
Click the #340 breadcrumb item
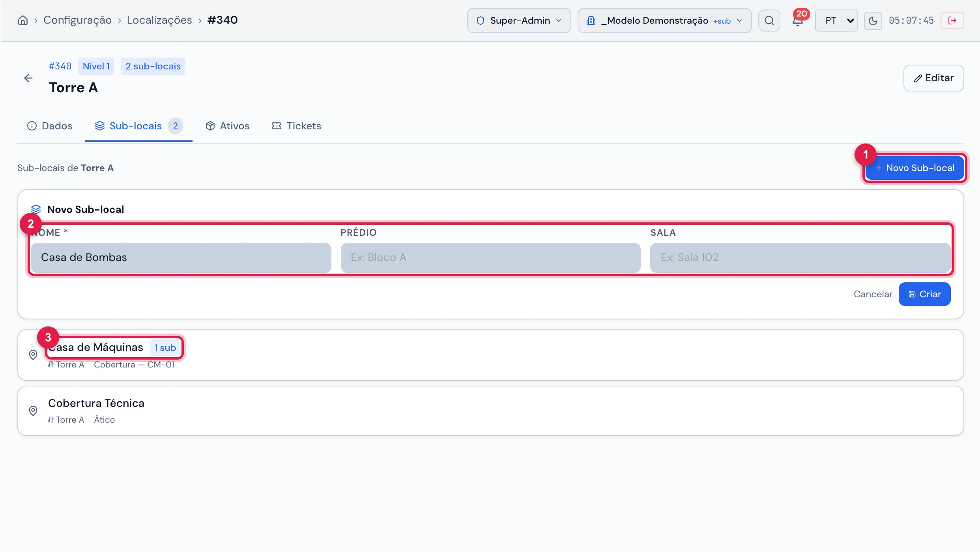(x=223, y=20)
